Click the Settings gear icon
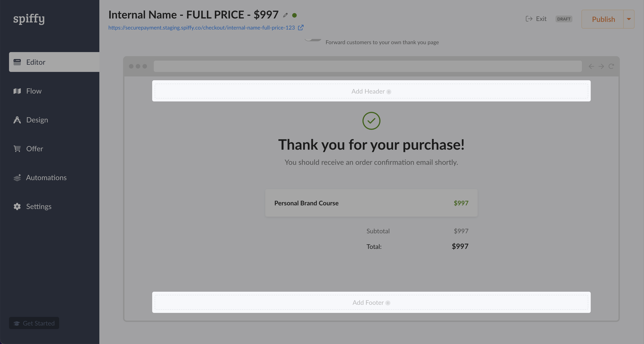 (x=17, y=206)
